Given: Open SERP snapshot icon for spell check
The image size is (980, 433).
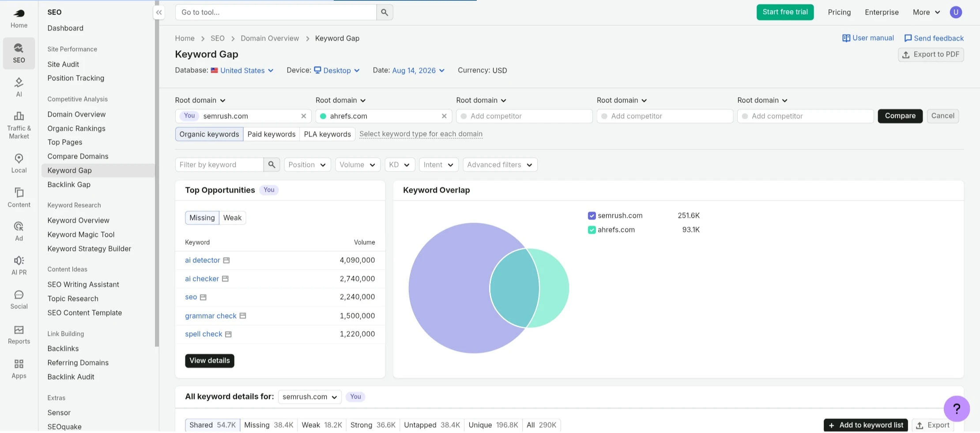Looking at the screenshot, I should click(228, 334).
